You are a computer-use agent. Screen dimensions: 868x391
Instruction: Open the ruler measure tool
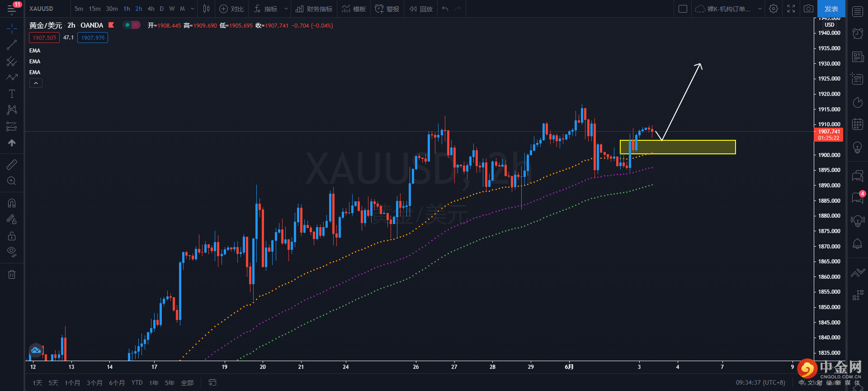(12, 165)
